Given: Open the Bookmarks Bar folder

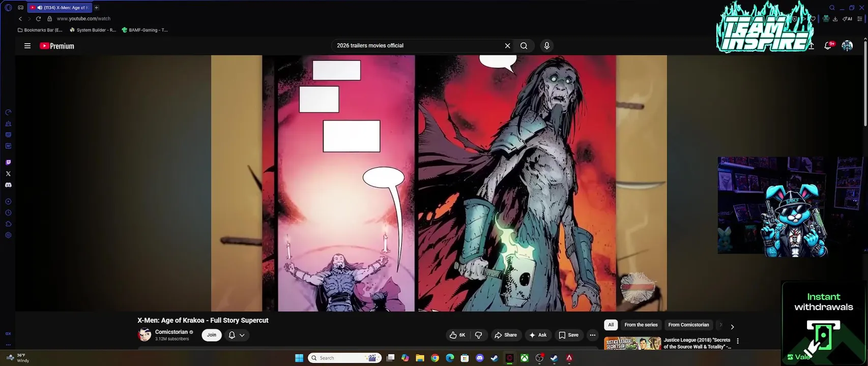Looking at the screenshot, I should coord(40,30).
